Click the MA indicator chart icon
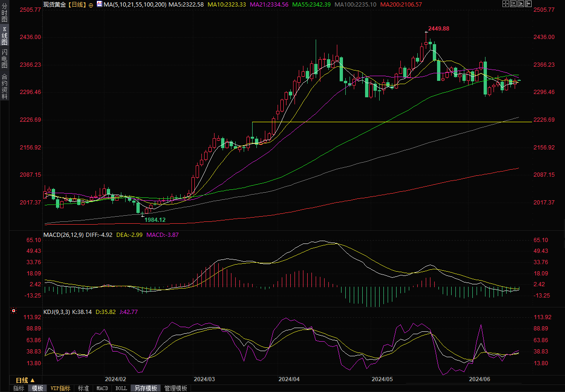This screenshot has height=392, width=565. tap(98, 4)
